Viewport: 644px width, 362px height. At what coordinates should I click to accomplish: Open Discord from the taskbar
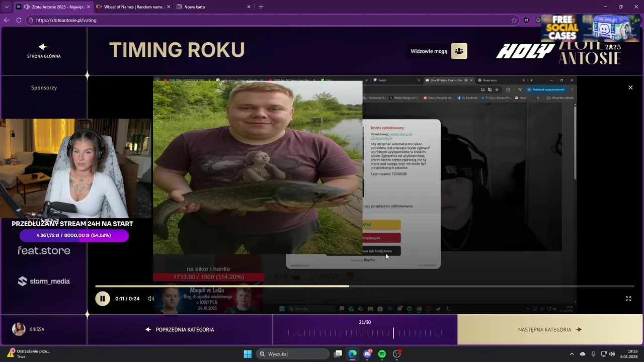367,354
